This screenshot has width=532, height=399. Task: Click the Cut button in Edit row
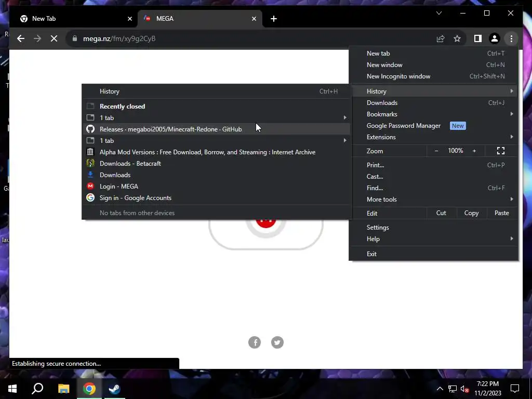(x=441, y=213)
